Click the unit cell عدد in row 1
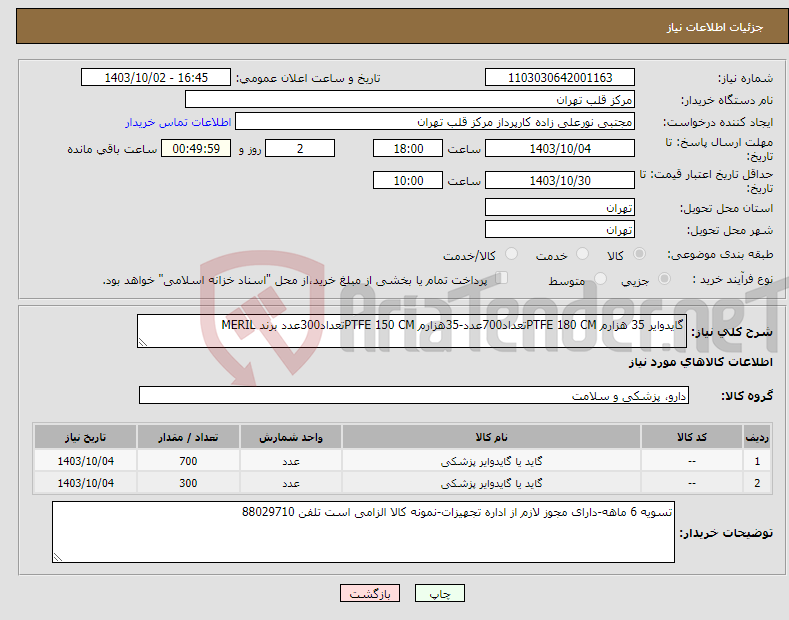789x620 pixels. (x=291, y=460)
